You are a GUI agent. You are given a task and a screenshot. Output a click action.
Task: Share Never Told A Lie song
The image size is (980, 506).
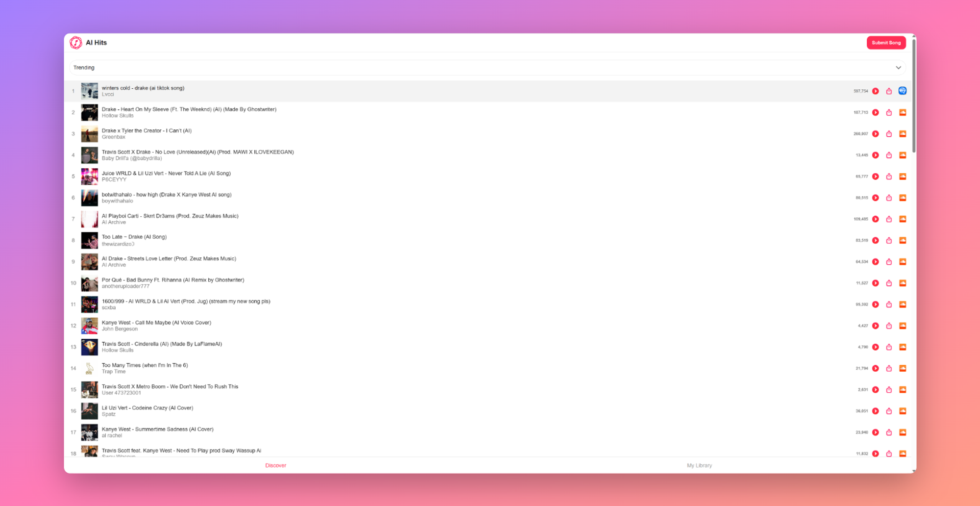coord(889,177)
